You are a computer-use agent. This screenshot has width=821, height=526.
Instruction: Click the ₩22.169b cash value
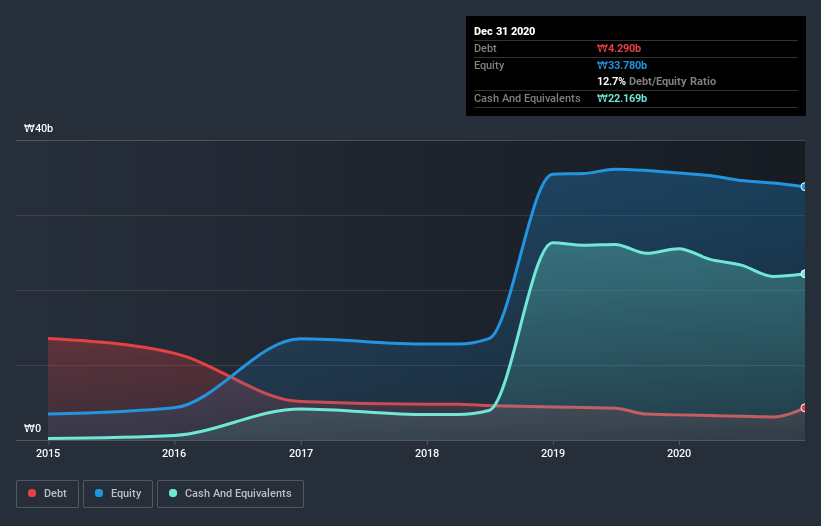click(x=622, y=98)
